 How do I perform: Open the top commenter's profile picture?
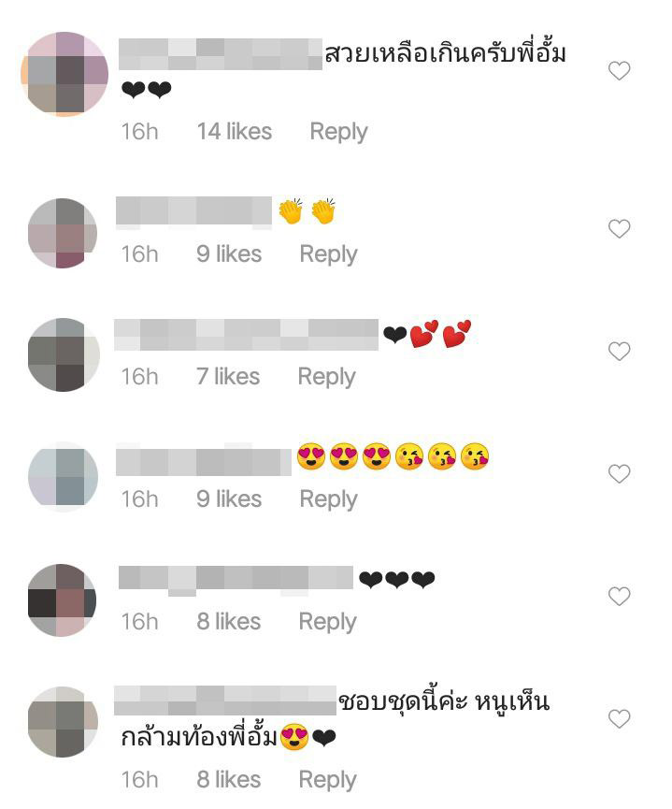click(64, 74)
